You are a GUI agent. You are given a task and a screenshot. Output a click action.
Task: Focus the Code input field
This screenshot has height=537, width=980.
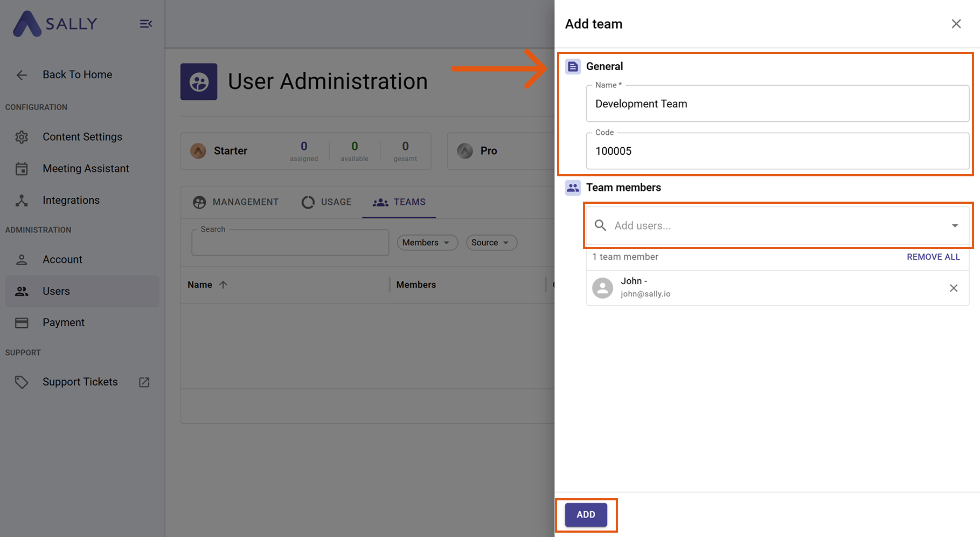point(776,152)
